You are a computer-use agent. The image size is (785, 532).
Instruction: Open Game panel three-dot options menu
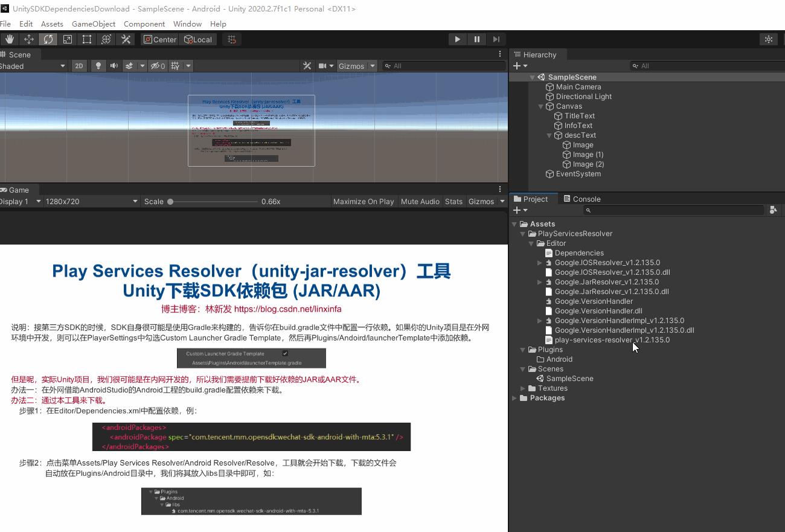[x=500, y=190]
